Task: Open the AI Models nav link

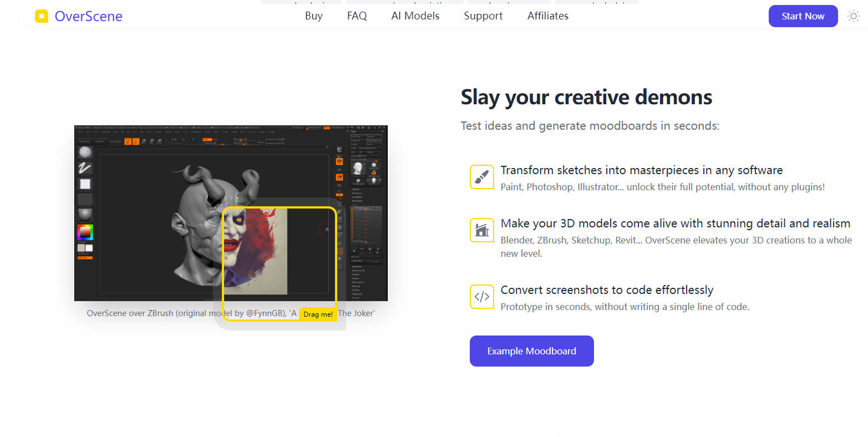Action: 415,16
